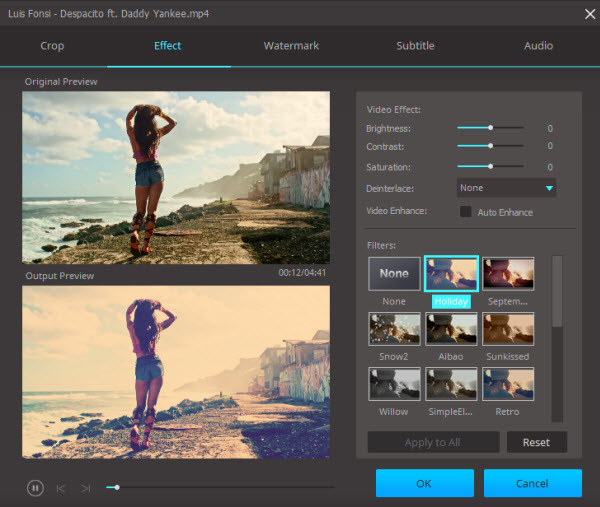Open the Subtitle tab
600x507 pixels.
coord(415,46)
